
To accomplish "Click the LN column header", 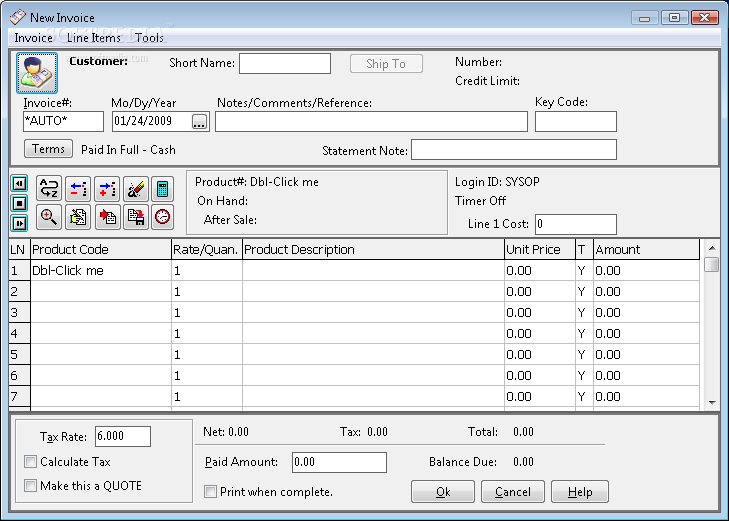I will [x=19, y=250].
